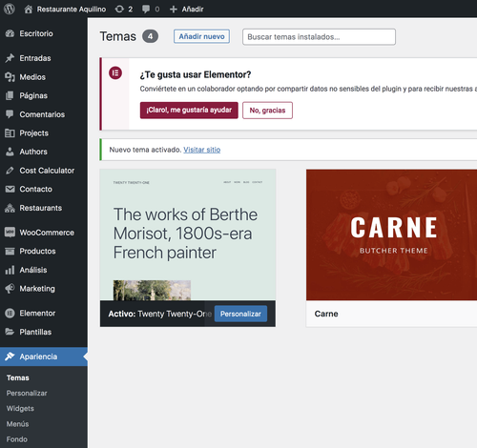Click the Medios media icon
The height and width of the screenshot is (448, 477).
pos(10,77)
